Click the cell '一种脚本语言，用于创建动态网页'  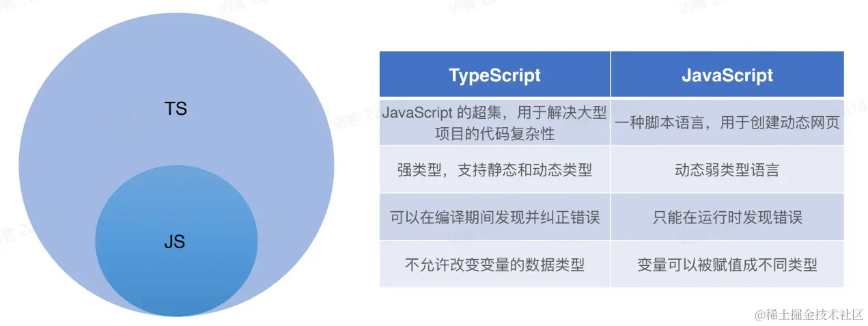[x=727, y=122]
